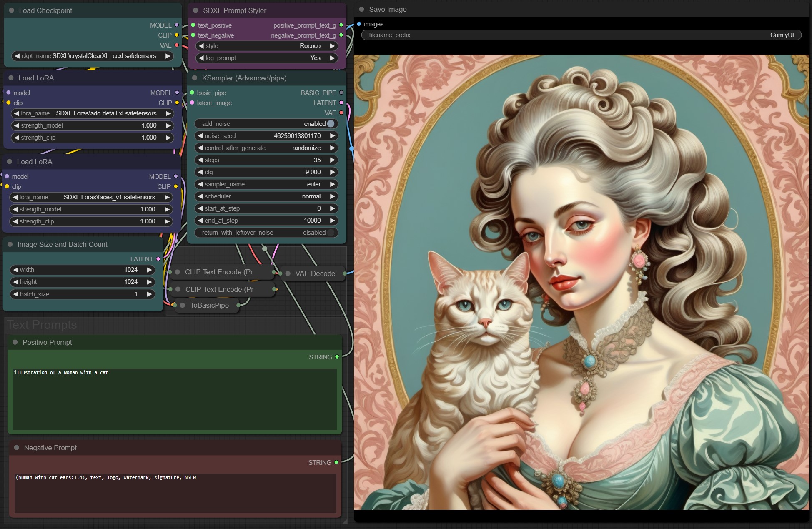Collapse the Save Image node via dot

click(x=361, y=9)
